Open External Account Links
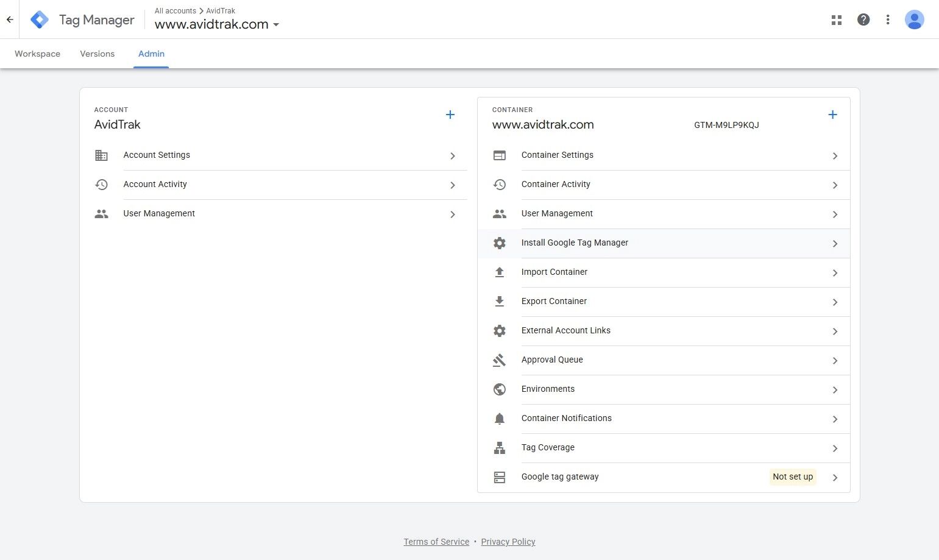Image resolution: width=939 pixels, height=560 pixels. tap(664, 331)
